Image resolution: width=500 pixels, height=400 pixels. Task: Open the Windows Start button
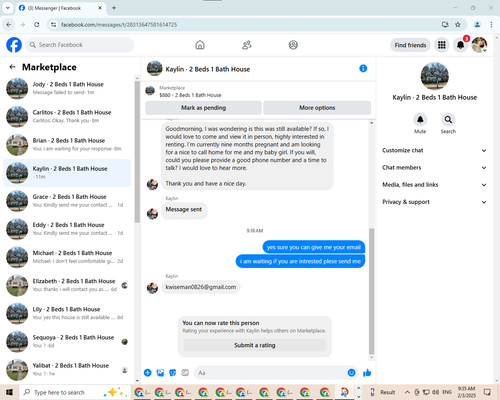tap(9, 392)
